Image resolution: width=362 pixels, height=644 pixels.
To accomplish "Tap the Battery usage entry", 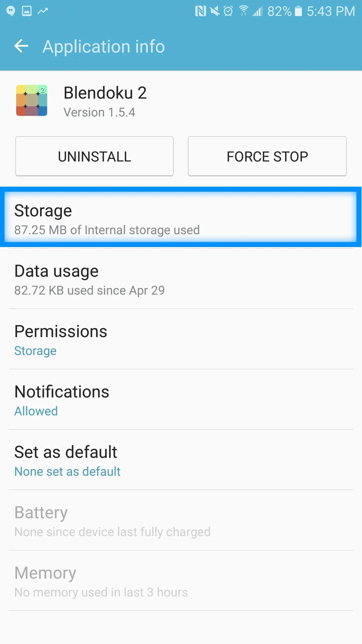I will click(181, 520).
